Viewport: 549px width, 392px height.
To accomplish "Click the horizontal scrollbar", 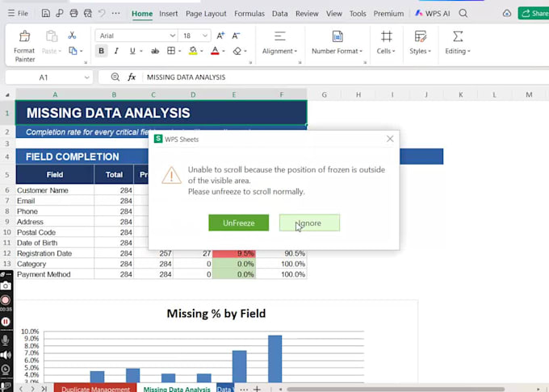I will (396, 389).
